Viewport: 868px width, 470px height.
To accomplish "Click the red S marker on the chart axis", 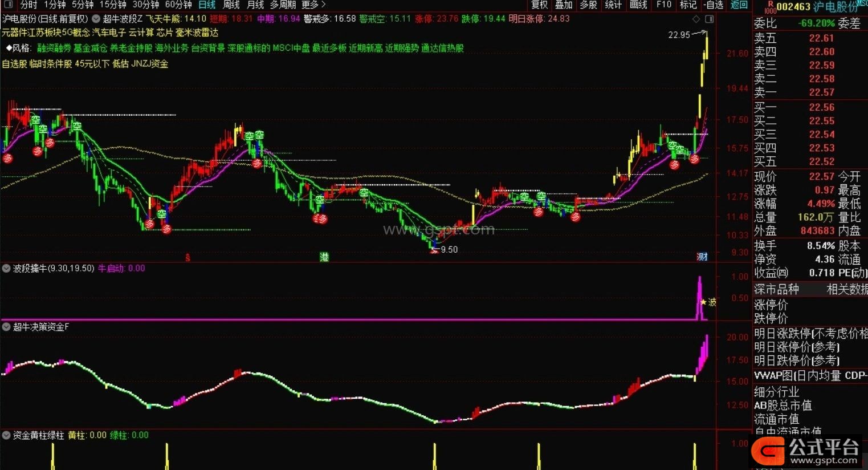I will [x=188, y=258].
